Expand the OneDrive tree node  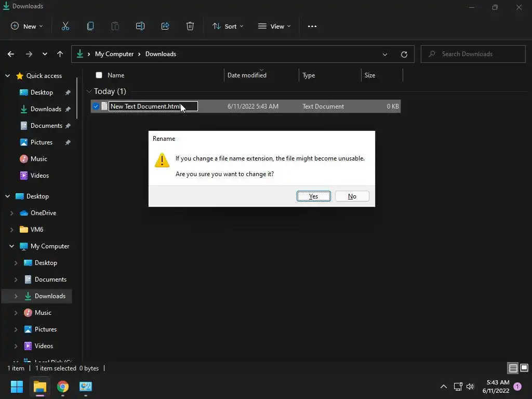(x=11, y=213)
